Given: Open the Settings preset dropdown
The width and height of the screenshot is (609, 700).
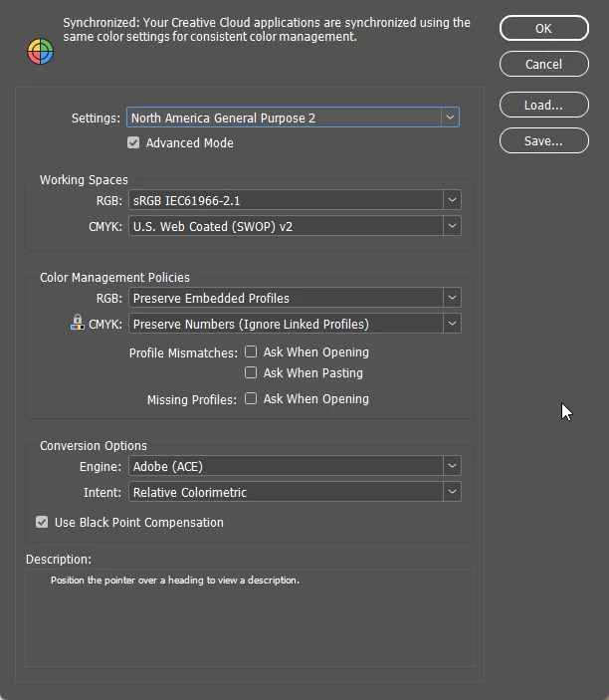Looking at the screenshot, I should pyautogui.click(x=293, y=117).
